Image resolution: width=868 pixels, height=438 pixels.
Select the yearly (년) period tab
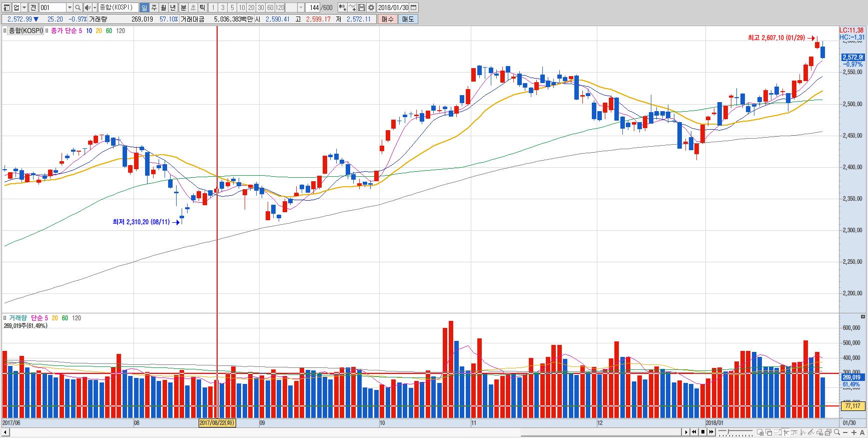point(173,8)
